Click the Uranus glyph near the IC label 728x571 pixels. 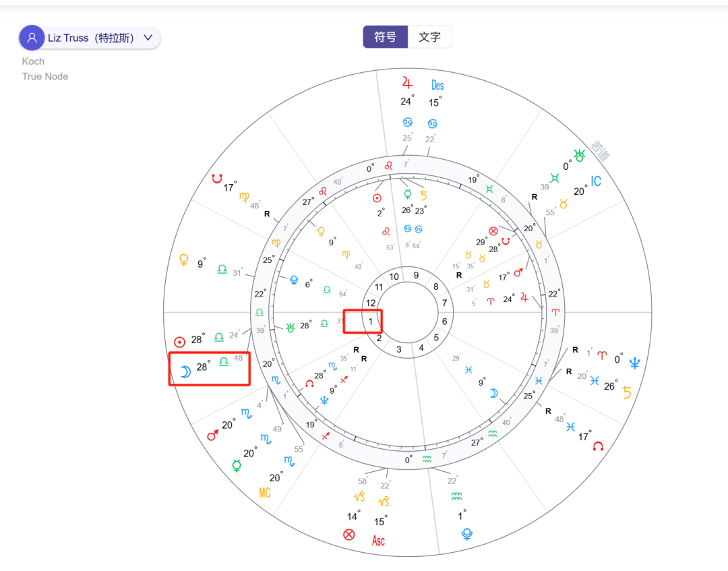578,155
